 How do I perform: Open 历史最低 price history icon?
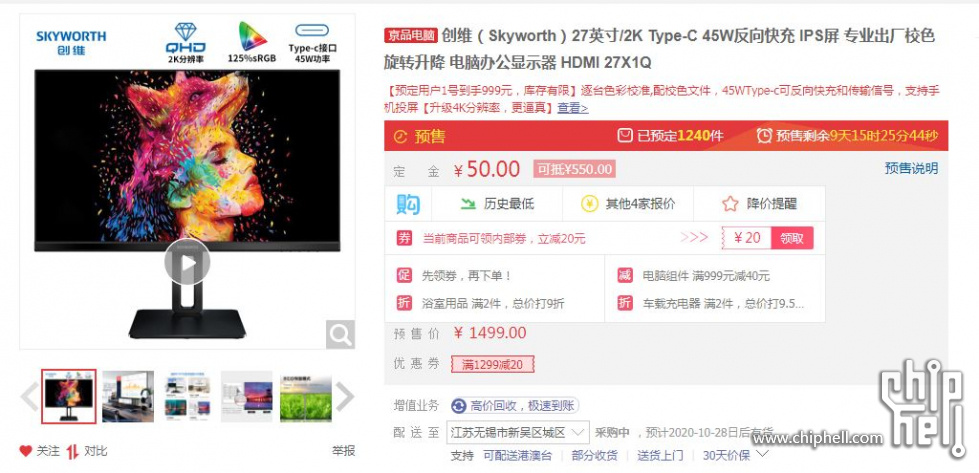pos(468,203)
